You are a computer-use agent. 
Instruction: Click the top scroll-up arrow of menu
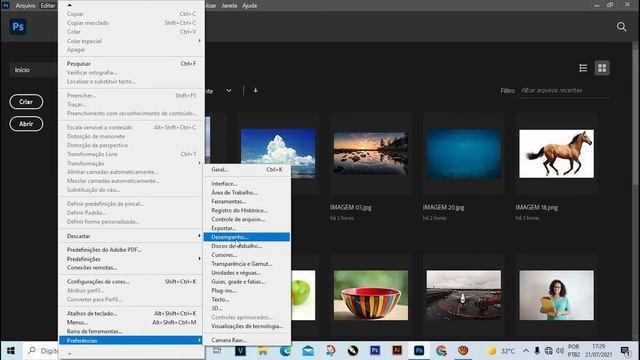pyautogui.click(x=69, y=5)
